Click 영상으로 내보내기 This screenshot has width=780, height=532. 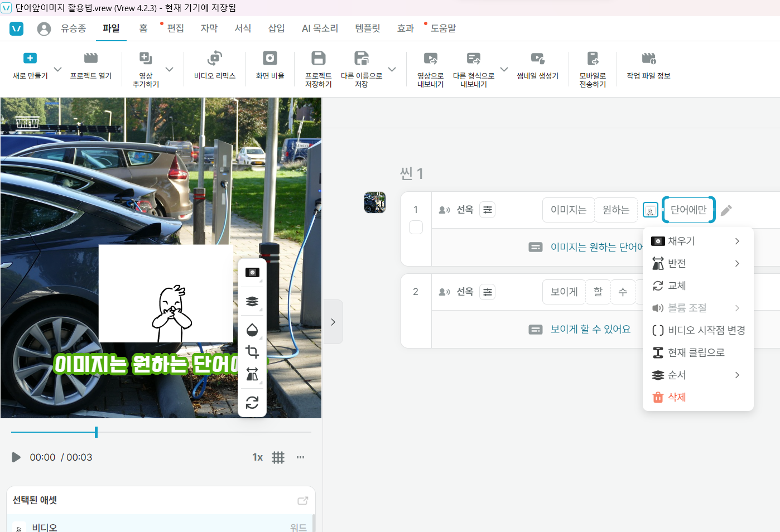[x=430, y=69]
